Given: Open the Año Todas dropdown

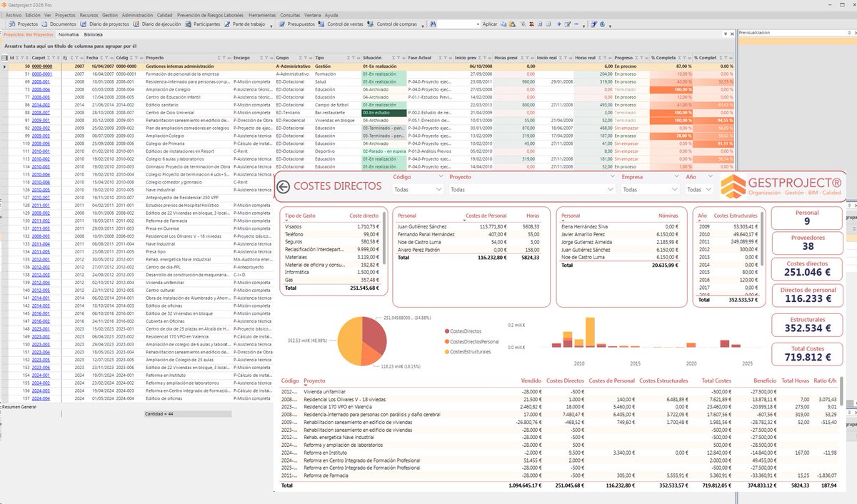Looking at the screenshot, I should pos(698,190).
